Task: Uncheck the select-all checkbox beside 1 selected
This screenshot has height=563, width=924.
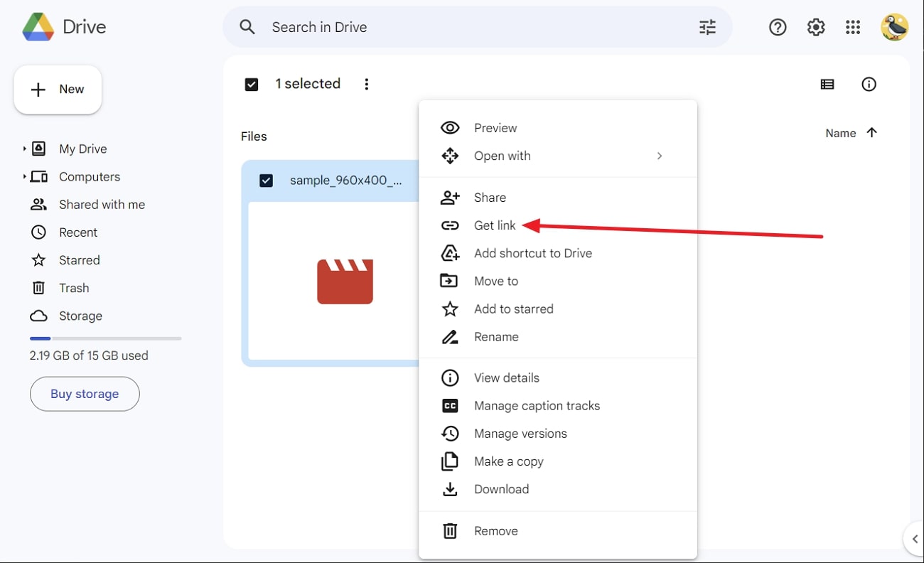Action: tap(252, 85)
